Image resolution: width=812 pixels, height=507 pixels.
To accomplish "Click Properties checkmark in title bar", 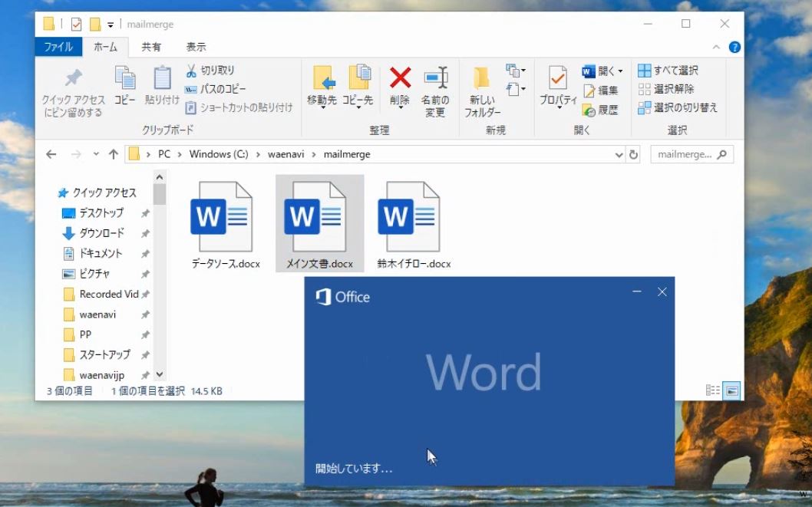I will tap(76, 24).
